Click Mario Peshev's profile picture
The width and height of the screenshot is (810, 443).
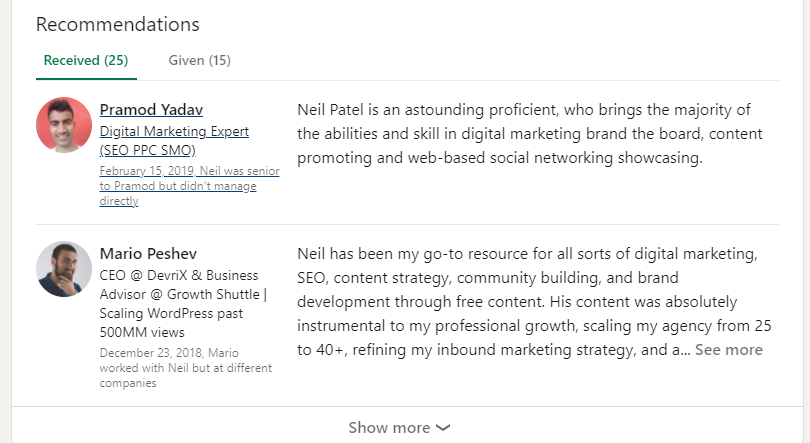(x=64, y=268)
